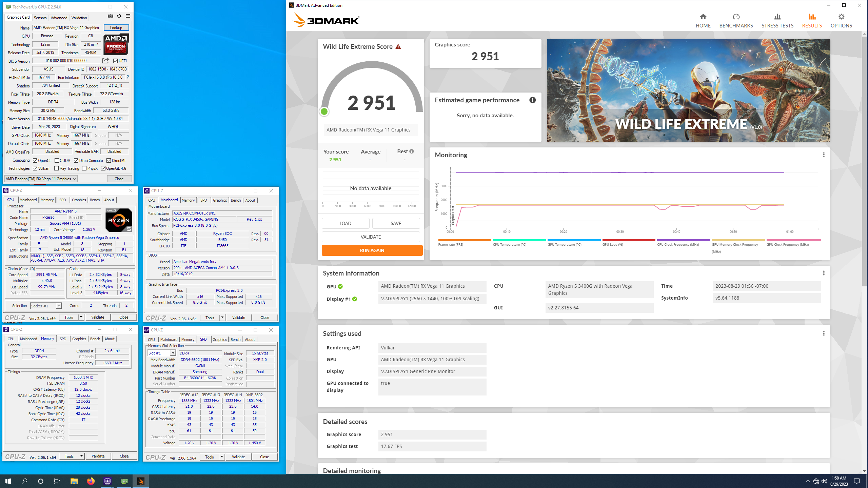Image resolution: width=868 pixels, height=488 pixels.
Task: Open the BENCHMARKS section in 3DMark
Action: [736, 21]
